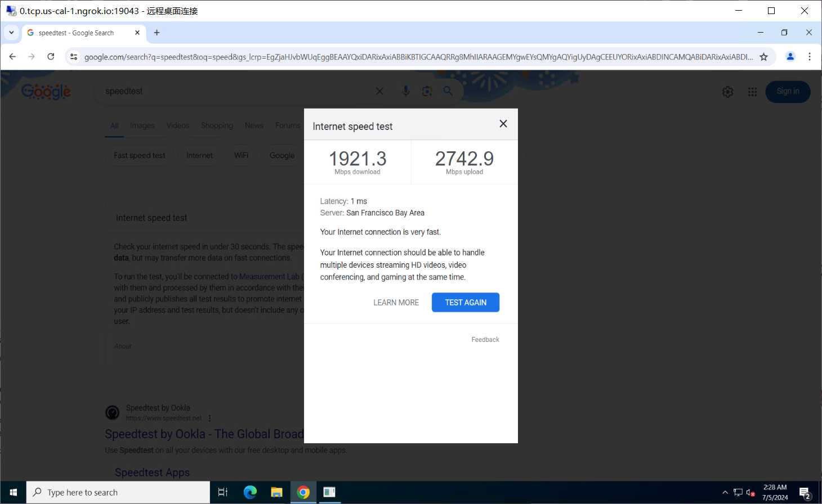Screen dimensions: 822x504
Task: Open the LEARN MORE link
Action: coord(396,303)
